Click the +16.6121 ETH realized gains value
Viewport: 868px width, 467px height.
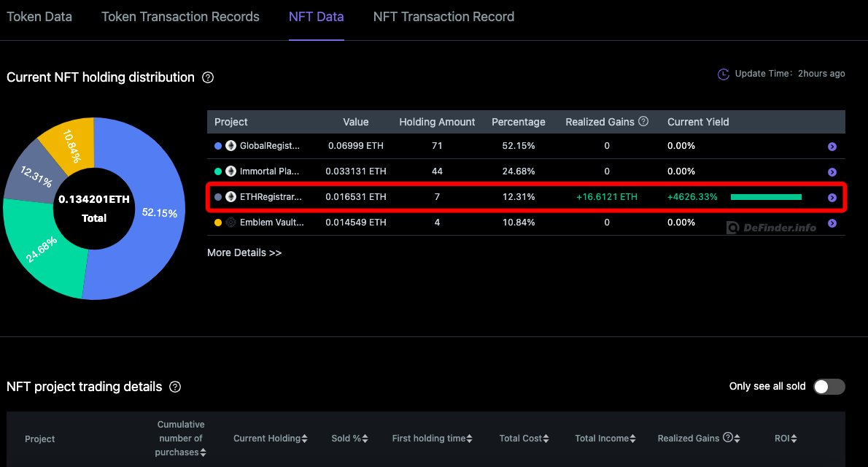(x=607, y=197)
